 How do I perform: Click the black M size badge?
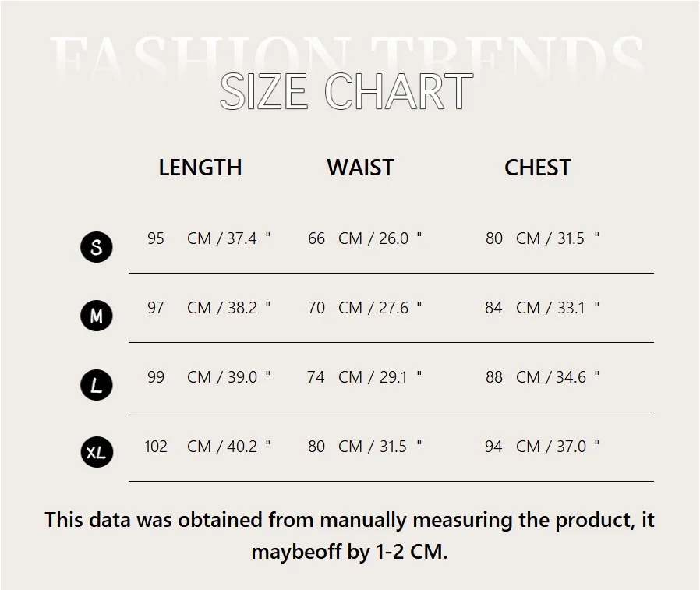click(x=97, y=316)
